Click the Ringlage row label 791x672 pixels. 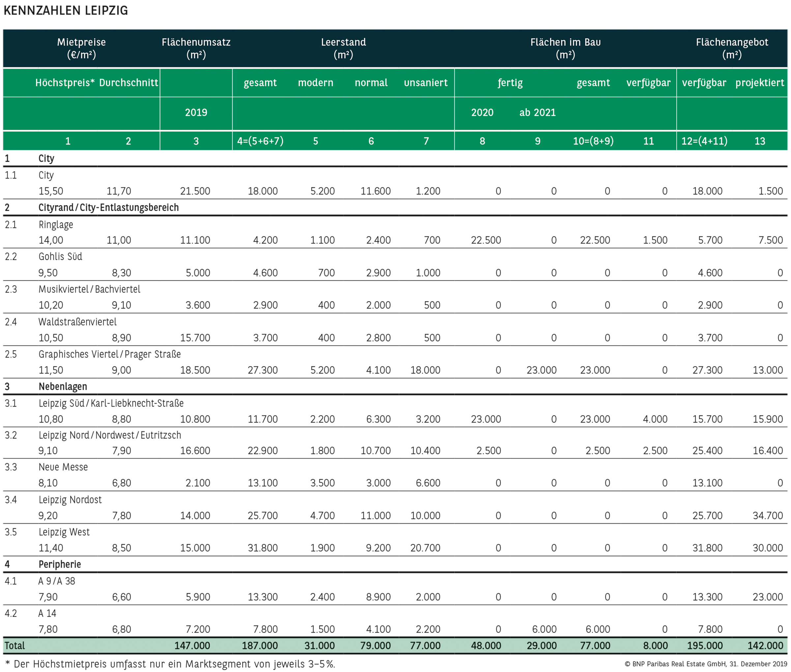[56, 224]
